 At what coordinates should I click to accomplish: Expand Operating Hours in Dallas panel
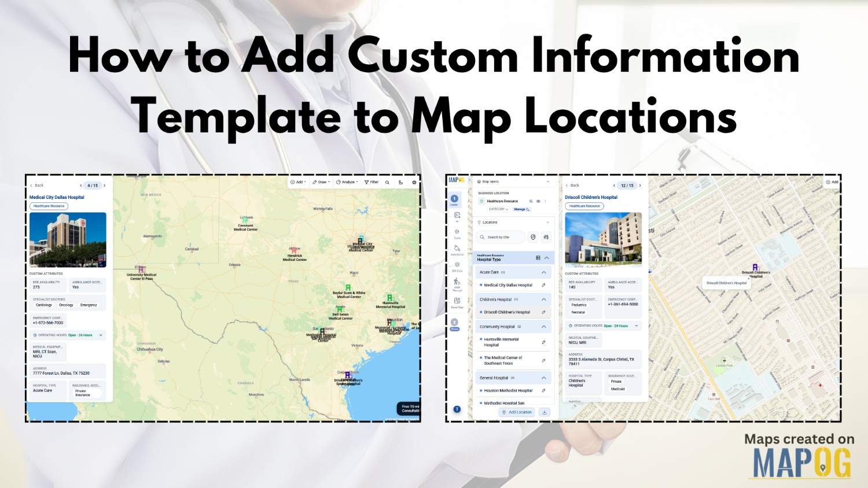coord(101,335)
